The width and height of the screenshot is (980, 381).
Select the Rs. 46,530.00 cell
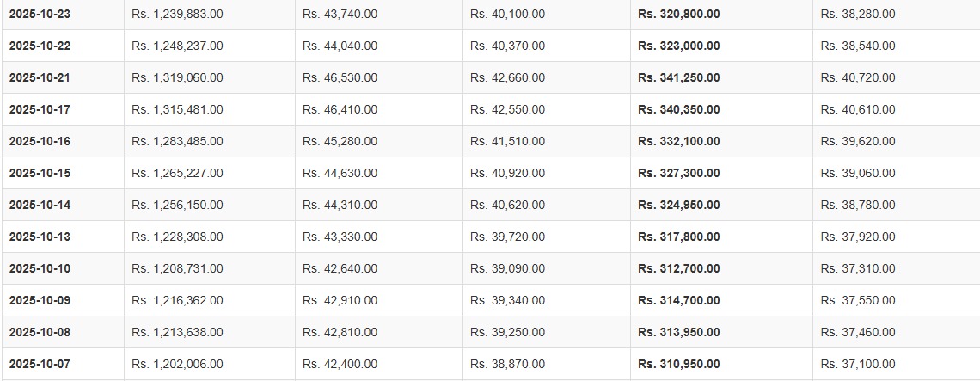[340, 77]
